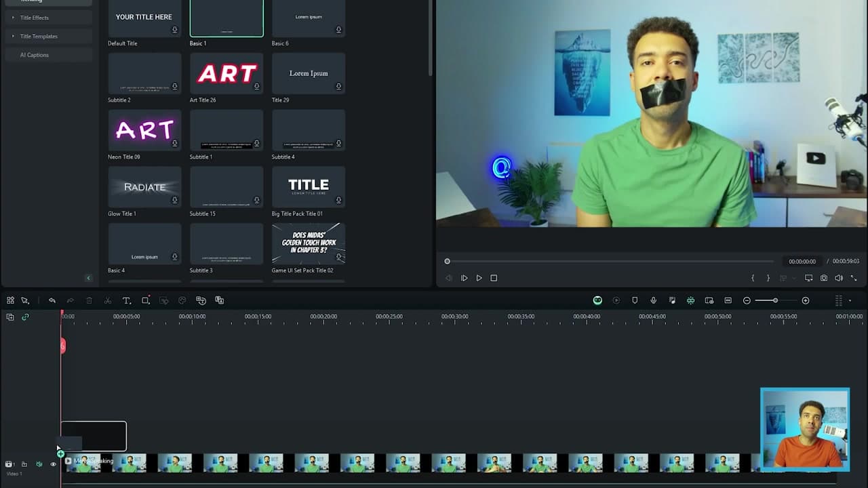This screenshot has height=488, width=868.
Task: Click the scissors split tool
Action: 107,300
